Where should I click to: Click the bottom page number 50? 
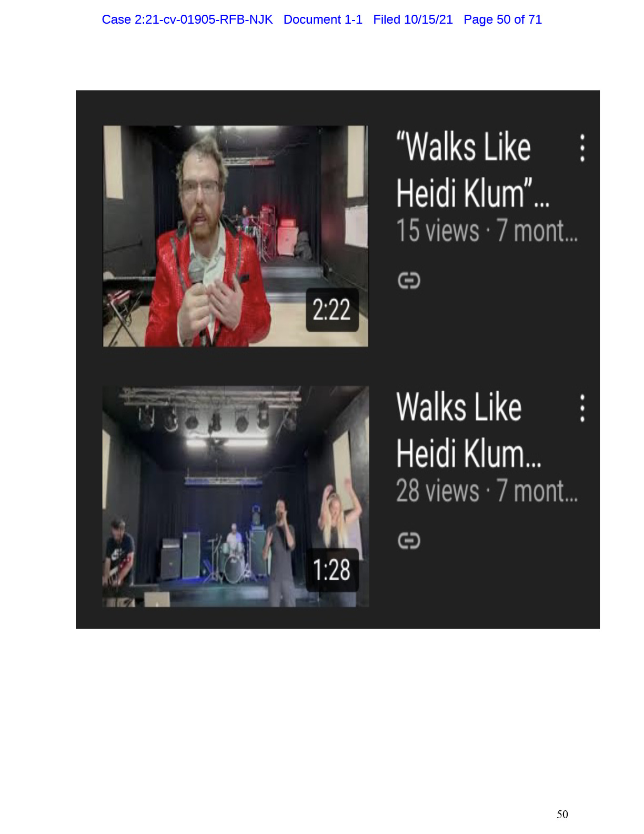tap(562, 814)
